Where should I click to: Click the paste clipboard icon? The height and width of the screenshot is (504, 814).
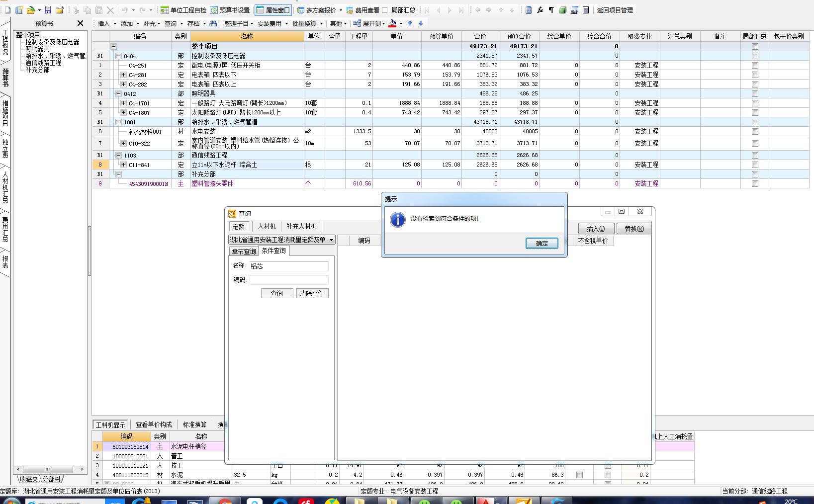click(99, 10)
